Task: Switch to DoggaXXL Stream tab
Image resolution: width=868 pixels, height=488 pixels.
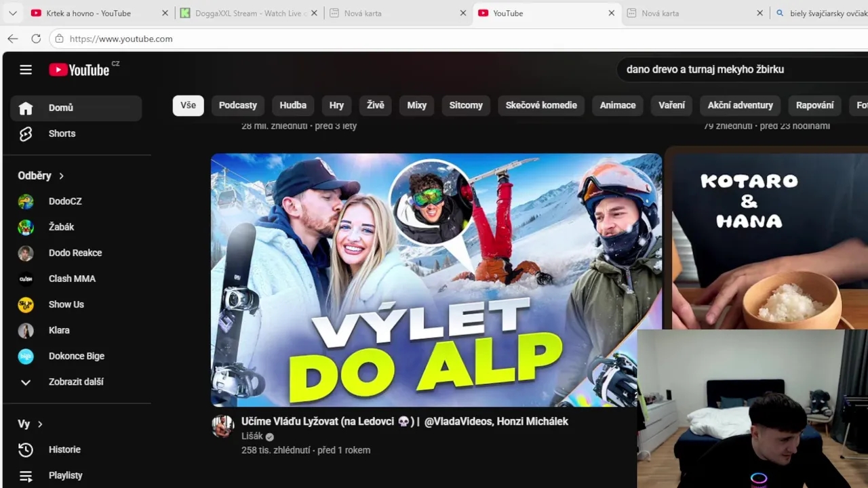Action: click(248, 13)
